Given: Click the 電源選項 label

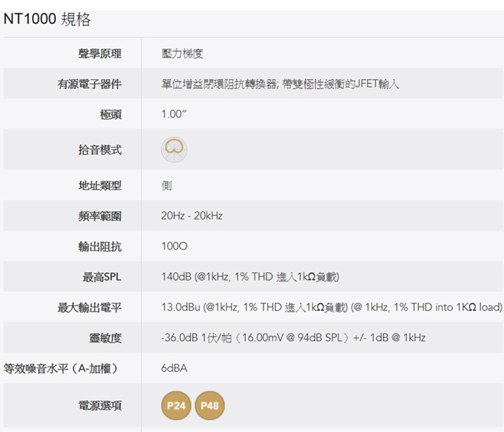Looking at the screenshot, I should pyautogui.click(x=100, y=406).
